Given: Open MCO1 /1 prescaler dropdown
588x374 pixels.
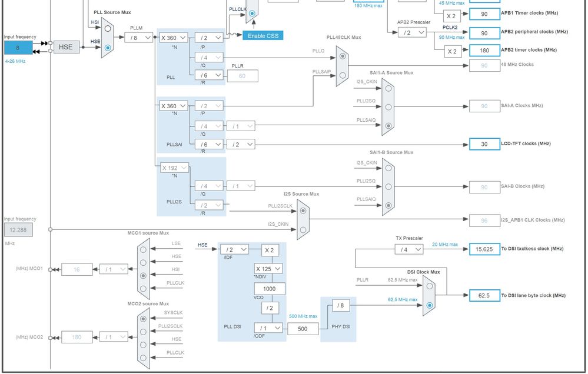Looking at the screenshot, I should point(114,269).
